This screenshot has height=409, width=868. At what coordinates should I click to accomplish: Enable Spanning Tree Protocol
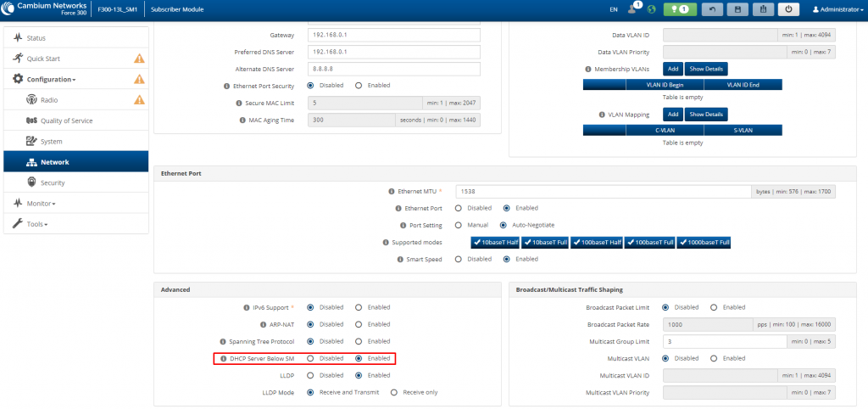click(359, 341)
